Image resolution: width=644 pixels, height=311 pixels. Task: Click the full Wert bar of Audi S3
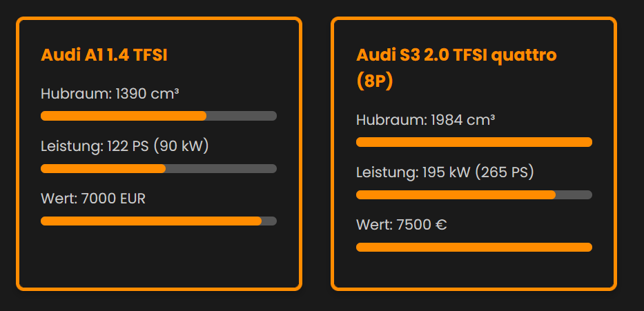pyautogui.click(x=474, y=247)
